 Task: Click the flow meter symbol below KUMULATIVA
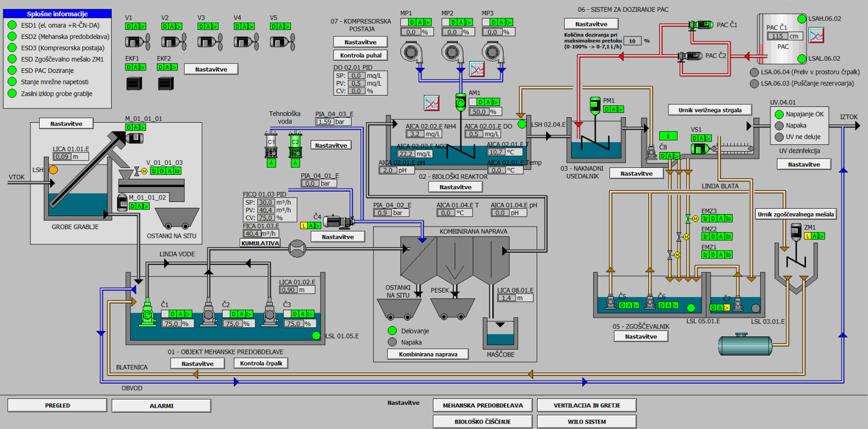297,249
